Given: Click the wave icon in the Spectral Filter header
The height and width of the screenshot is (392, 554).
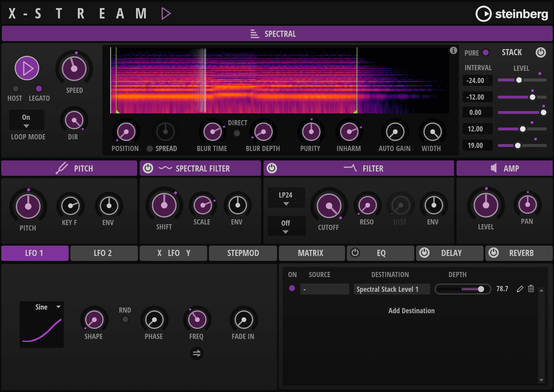Looking at the screenshot, I should 166,168.
